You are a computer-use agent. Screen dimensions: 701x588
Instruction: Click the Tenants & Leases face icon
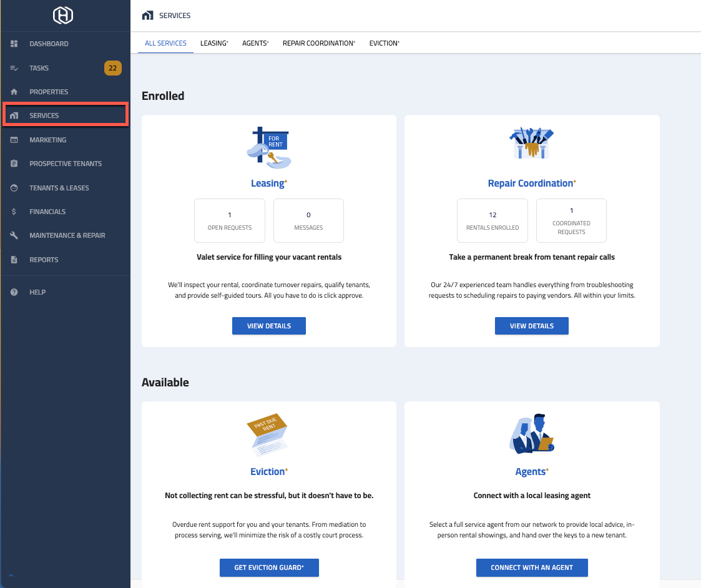14,188
